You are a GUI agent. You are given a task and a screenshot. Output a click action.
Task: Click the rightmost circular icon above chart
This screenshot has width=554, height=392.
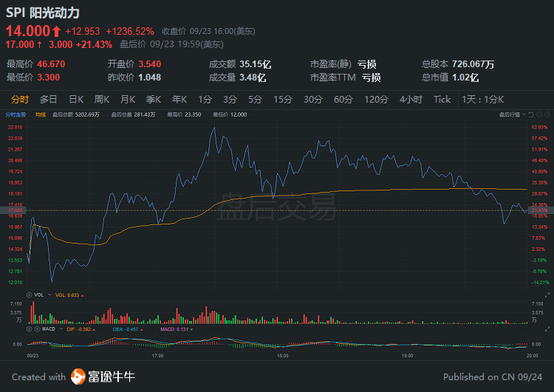(x=547, y=114)
